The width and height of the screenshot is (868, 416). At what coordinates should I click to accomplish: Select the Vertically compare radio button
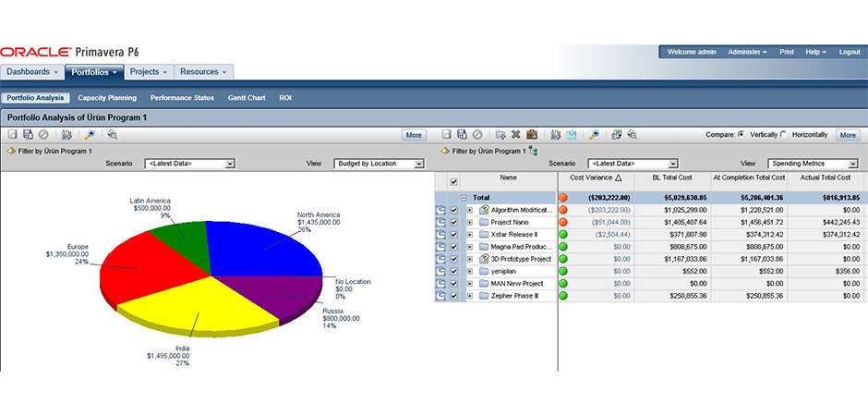point(741,135)
